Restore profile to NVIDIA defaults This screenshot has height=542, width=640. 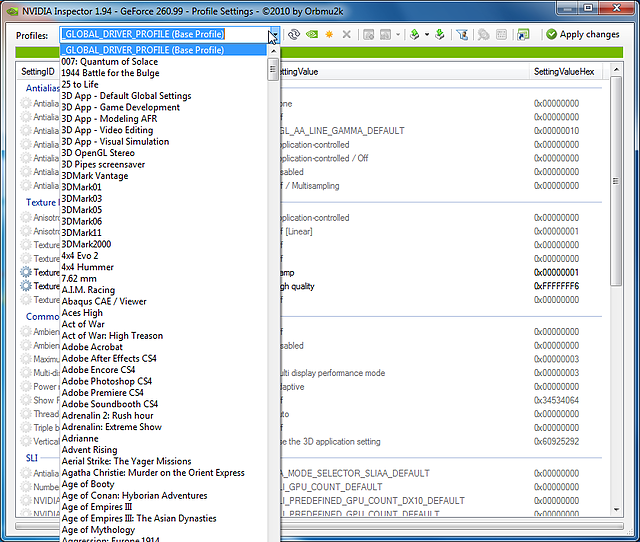click(x=312, y=35)
